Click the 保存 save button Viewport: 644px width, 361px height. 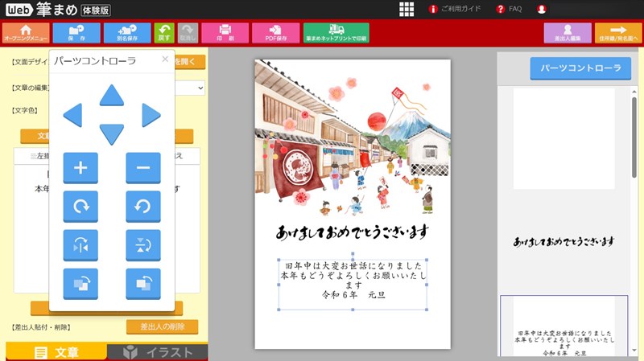pos(76,33)
